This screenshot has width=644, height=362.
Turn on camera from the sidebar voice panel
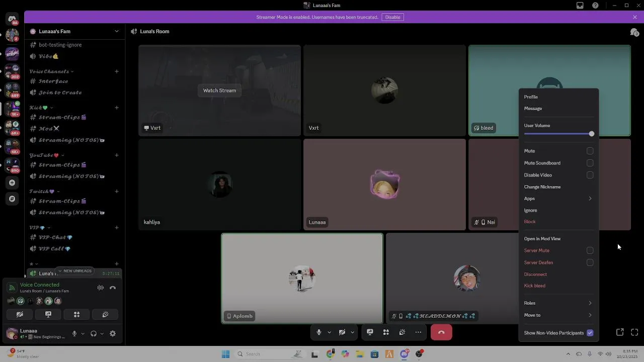pos(20,315)
